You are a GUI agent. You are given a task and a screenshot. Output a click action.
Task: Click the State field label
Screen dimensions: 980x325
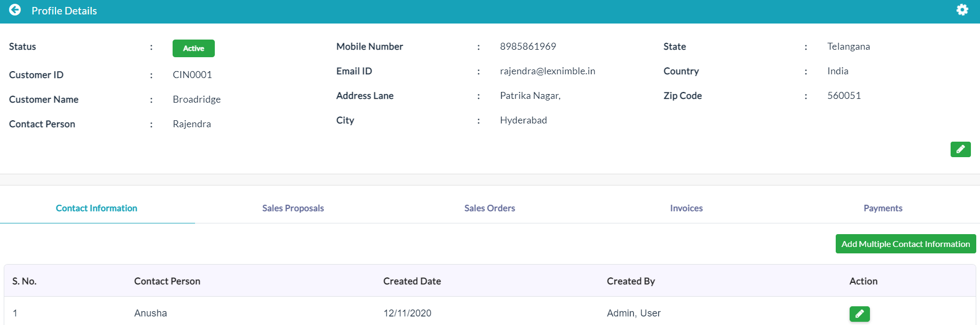coord(675,47)
